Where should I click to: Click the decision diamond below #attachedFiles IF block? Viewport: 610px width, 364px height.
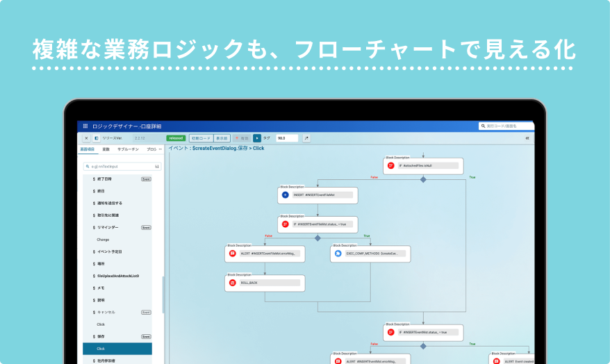(x=423, y=180)
